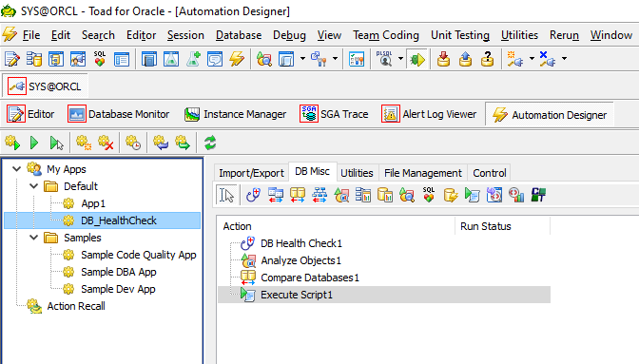Click the New Connection plug icon

tap(515, 59)
